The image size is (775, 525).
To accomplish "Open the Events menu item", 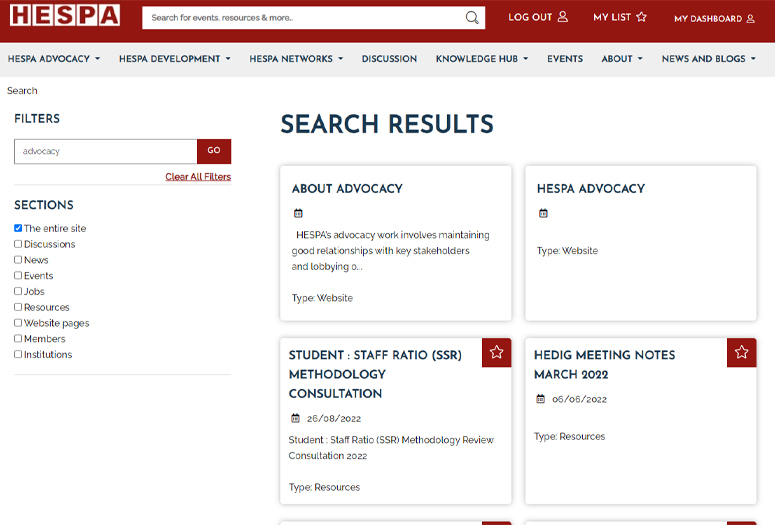I will tap(565, 59).
